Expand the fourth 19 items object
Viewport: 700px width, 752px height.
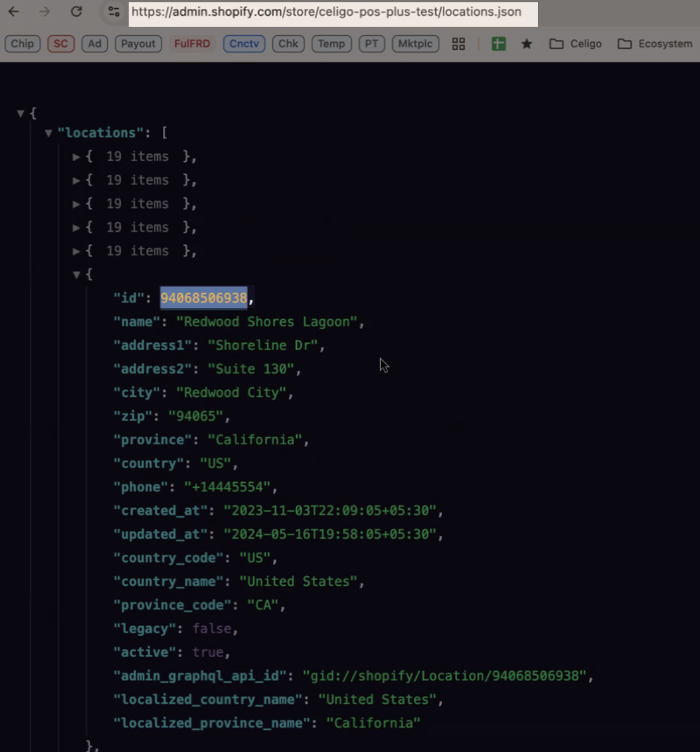pos(76,228)
